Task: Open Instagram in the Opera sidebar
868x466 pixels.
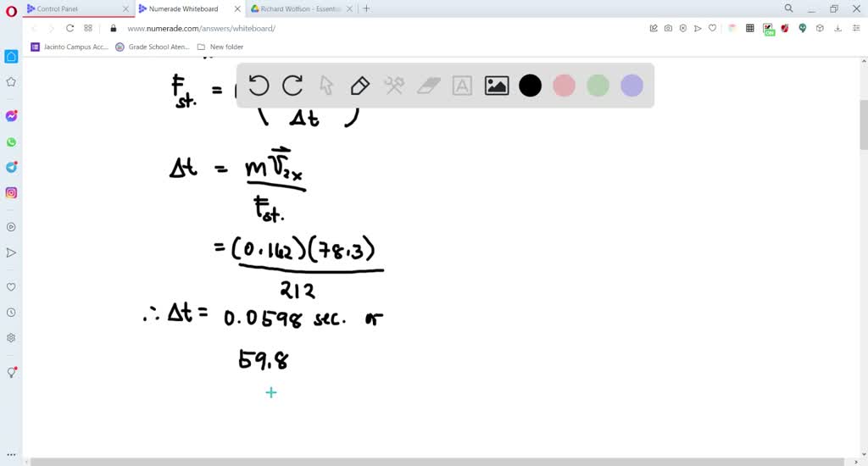Action: tap(11, 192)
